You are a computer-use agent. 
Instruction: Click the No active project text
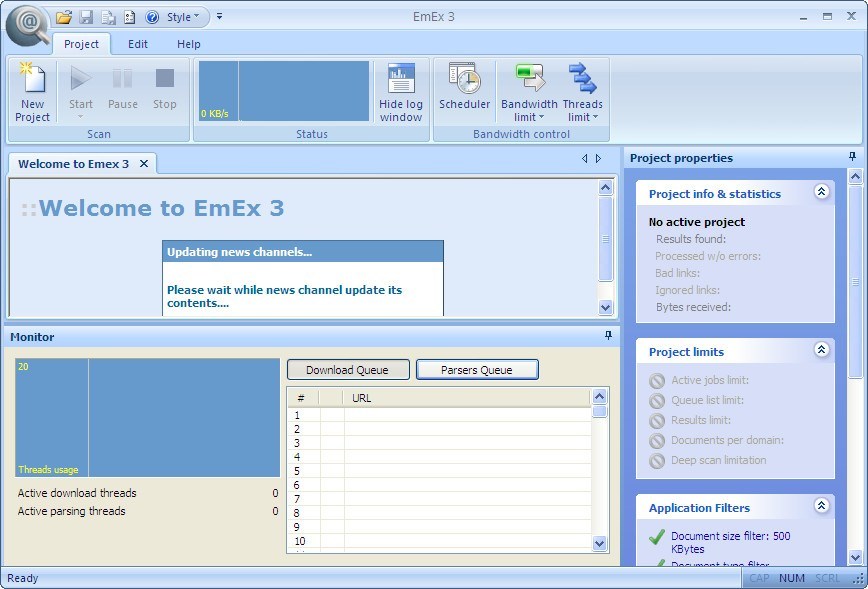click(697, 222)
